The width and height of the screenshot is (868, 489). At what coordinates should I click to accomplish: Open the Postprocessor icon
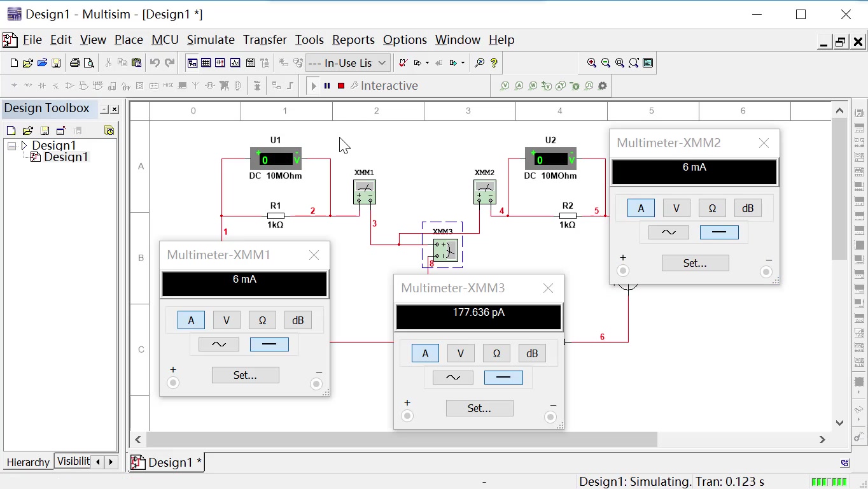point(251,63)
